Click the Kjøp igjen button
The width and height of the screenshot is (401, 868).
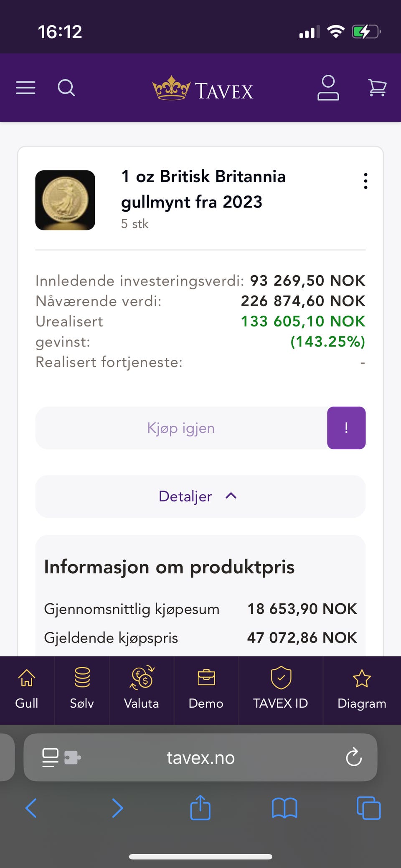[181, 428]
